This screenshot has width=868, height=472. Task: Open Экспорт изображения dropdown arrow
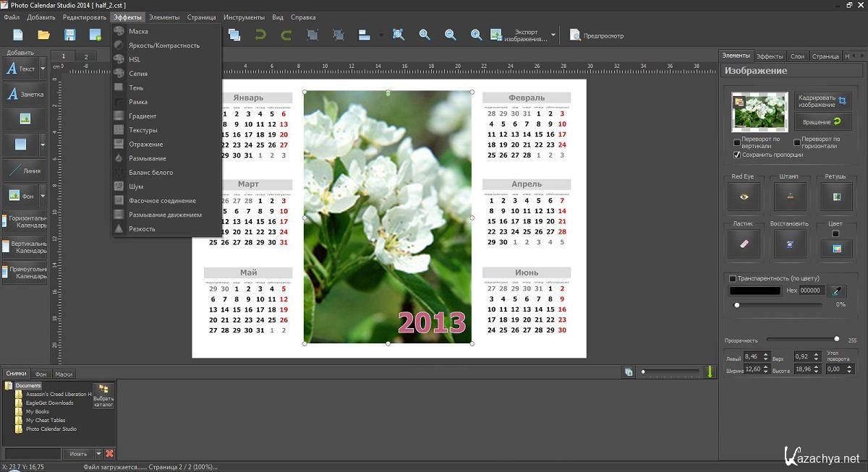click(x=553, y=35)
